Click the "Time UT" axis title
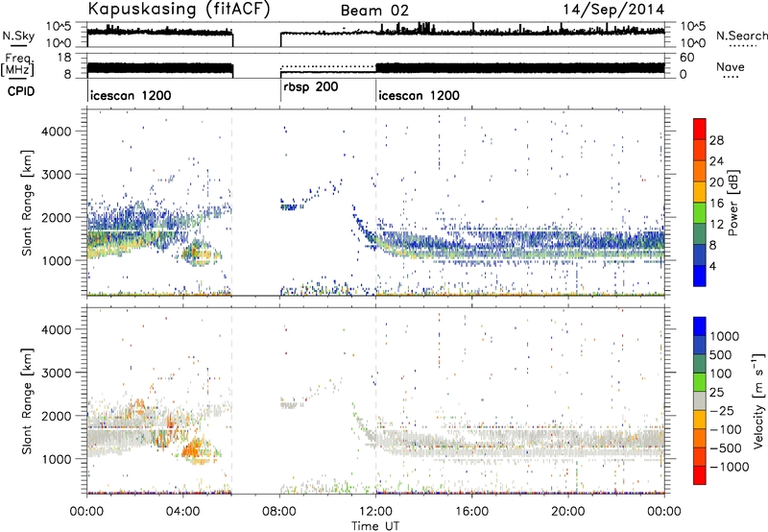 point(375,526)
